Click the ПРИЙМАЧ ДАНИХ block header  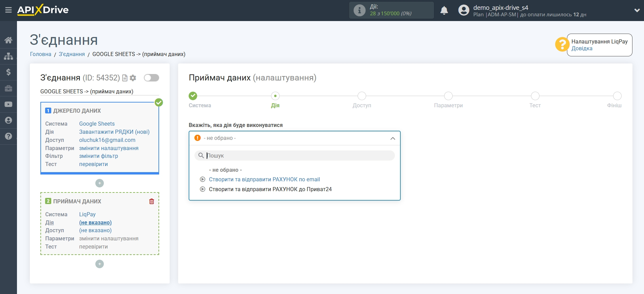pos(77,202)
